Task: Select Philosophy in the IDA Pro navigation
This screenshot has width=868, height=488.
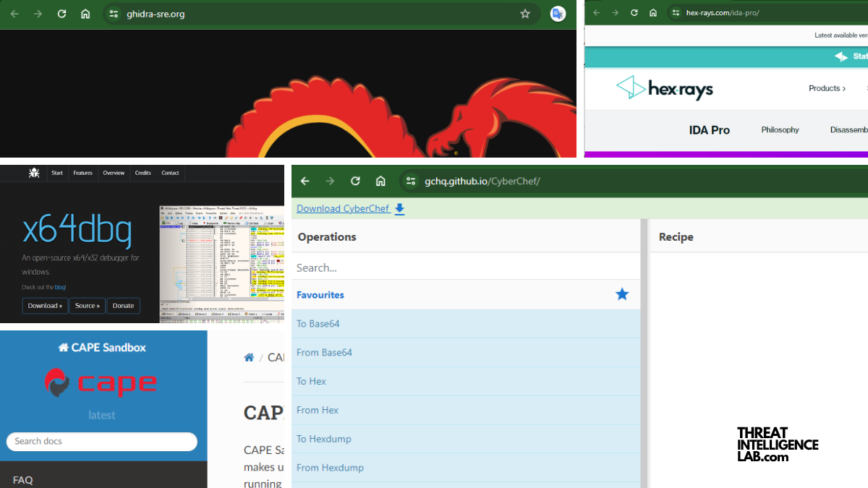Action: click(780, 130)
